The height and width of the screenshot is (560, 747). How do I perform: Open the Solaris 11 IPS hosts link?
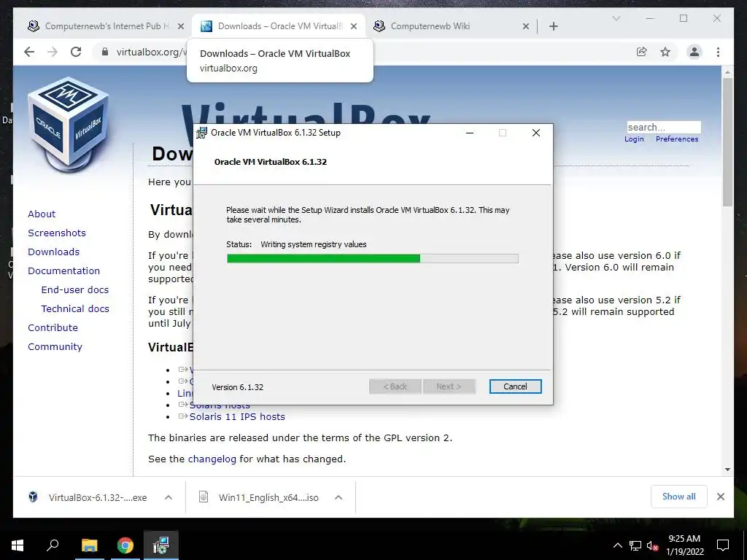(x=237, y=416)
